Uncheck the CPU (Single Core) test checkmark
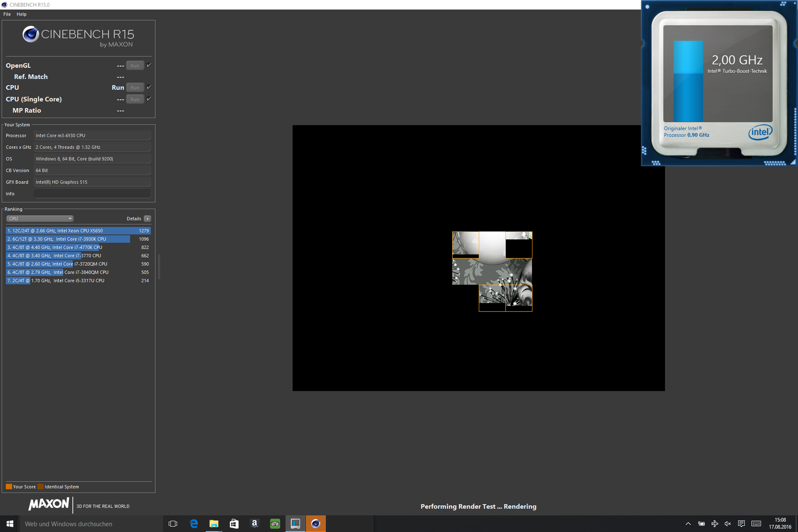Image resolution: width=798 pixels, height=532 pixels. pyautogui.click(x=149, y=99)
